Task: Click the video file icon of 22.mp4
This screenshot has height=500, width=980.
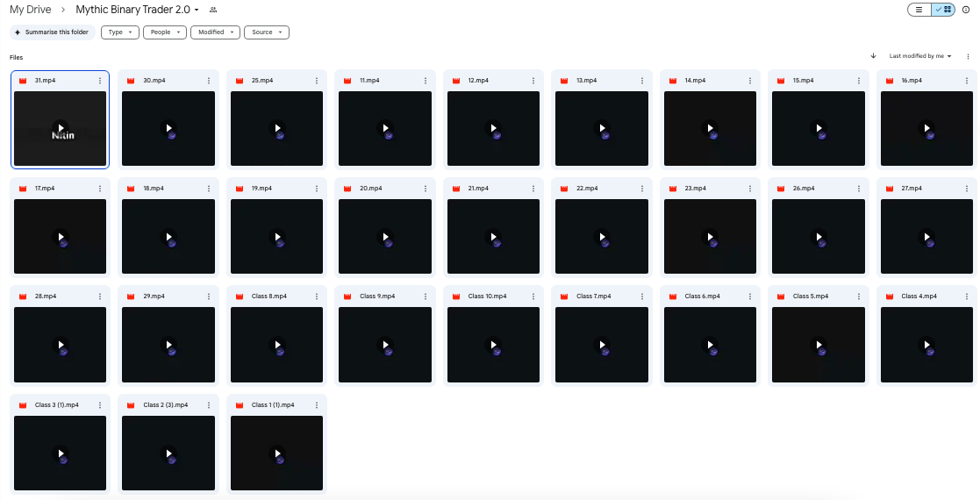Action: click(x=565, y=189)
